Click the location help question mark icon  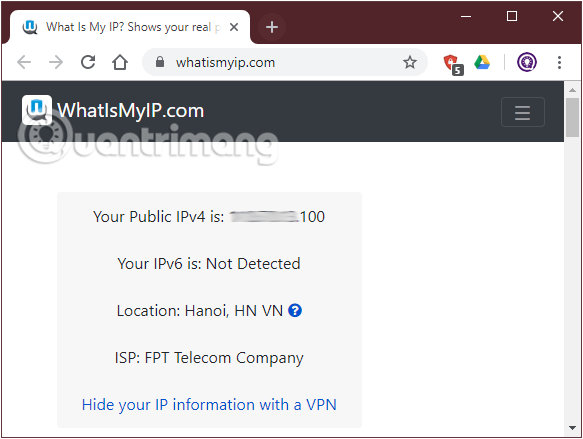pos(295,310)
